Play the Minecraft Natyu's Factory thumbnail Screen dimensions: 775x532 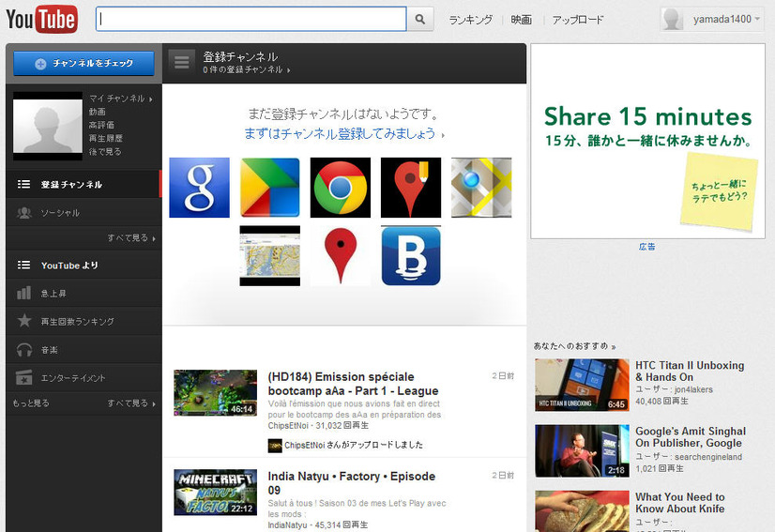[216, 493]
